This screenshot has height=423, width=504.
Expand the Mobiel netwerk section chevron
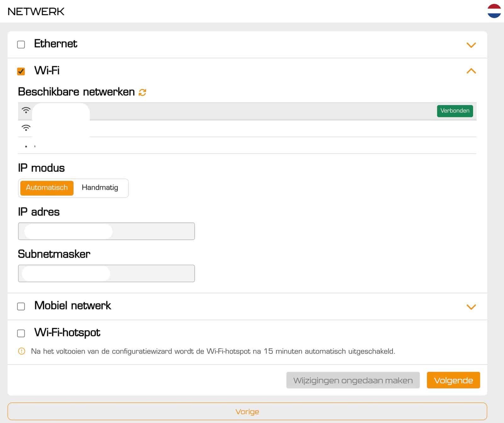coord(471,307)
